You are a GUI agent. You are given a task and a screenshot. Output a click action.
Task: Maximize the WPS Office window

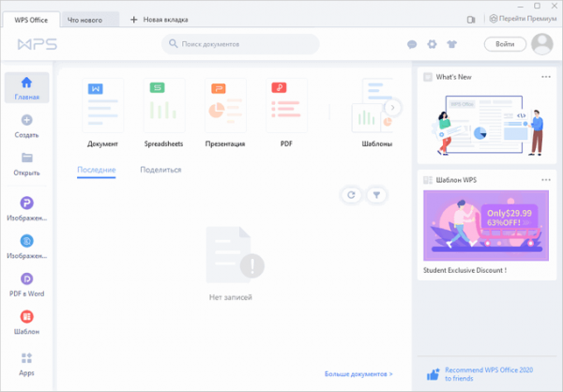coord(537,6)
